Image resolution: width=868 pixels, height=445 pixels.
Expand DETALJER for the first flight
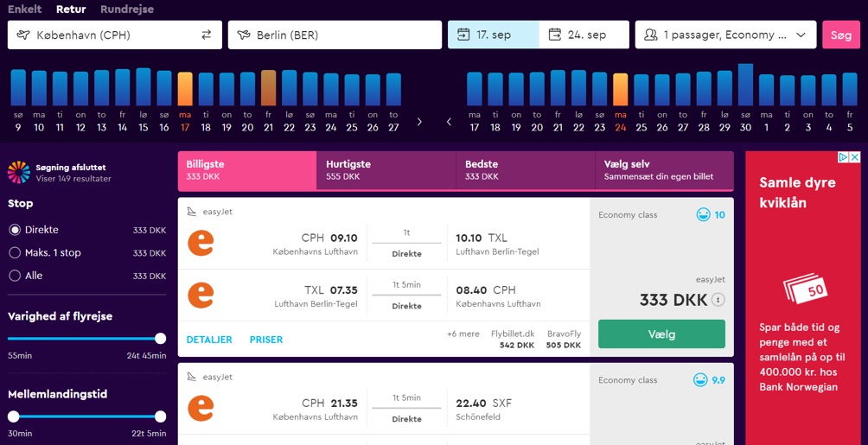(x=209, y=340)
